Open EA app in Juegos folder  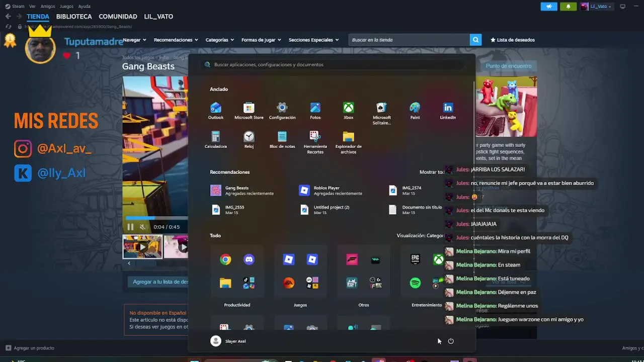pyautogui.click(x=289, y=283)
